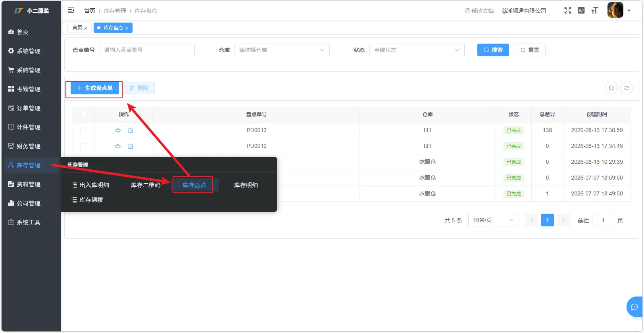Viewport: 644px width, 333px height.
Task: Click the 重置 reset button
Action: pyautogui.click(x=530, y=50)
